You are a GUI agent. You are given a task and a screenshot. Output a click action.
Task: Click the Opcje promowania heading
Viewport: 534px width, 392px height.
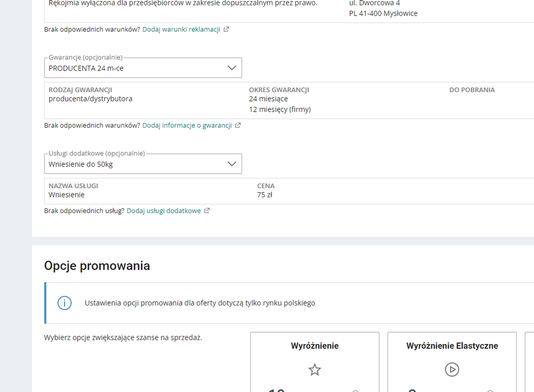tap(97, 266)
